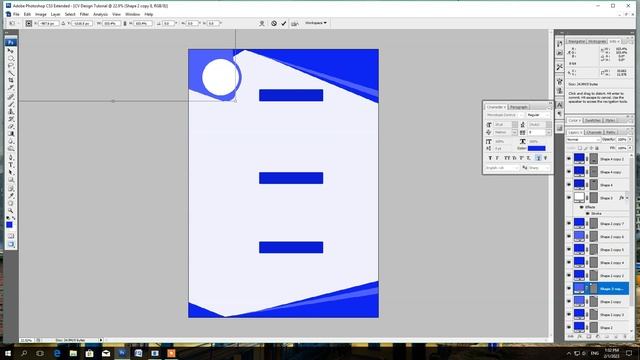Create a new group from Layers footer

(607, 337)
